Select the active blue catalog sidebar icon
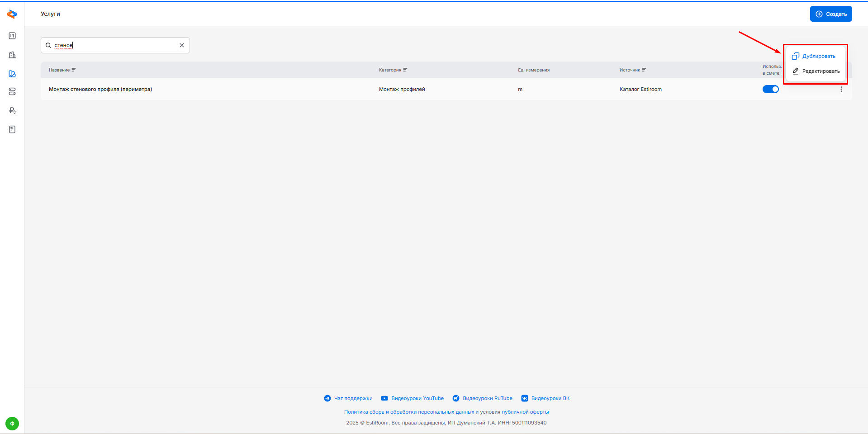868x434 pixels. [x=12, y=74]
